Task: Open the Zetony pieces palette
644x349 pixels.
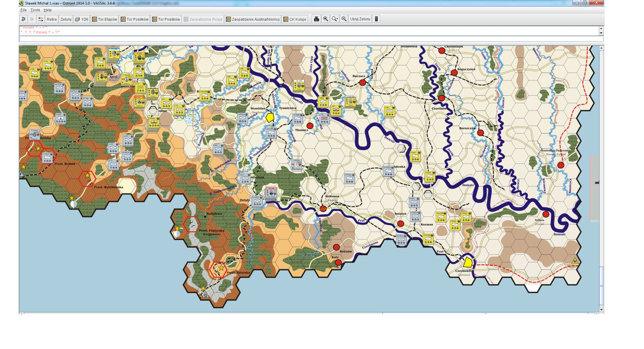Action: [66, 19]
